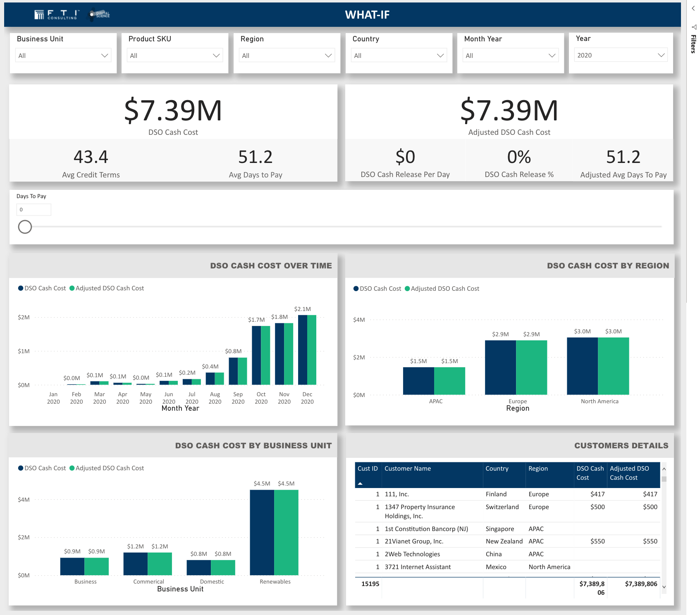The height and width of the screenshot is (615, 700).
Task: Click the table scroll down arrow
Action: pyautogui.click(x=664, y=587)
